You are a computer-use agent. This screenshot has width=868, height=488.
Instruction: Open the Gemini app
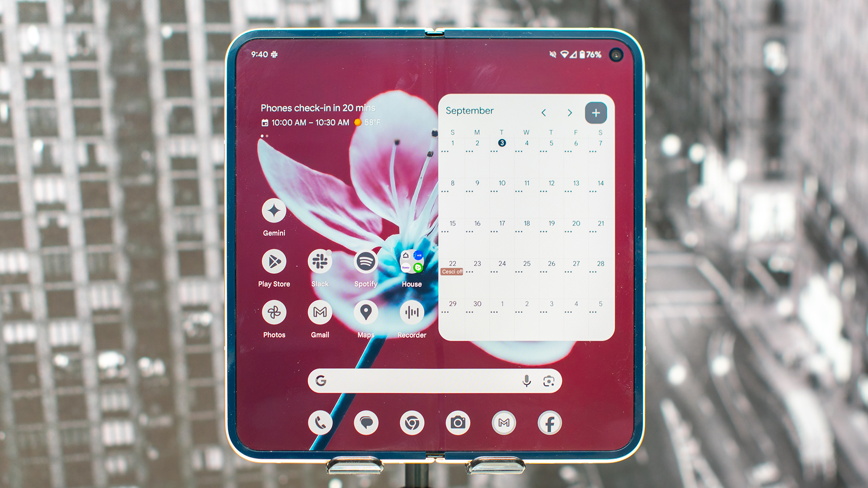point(275,212)
